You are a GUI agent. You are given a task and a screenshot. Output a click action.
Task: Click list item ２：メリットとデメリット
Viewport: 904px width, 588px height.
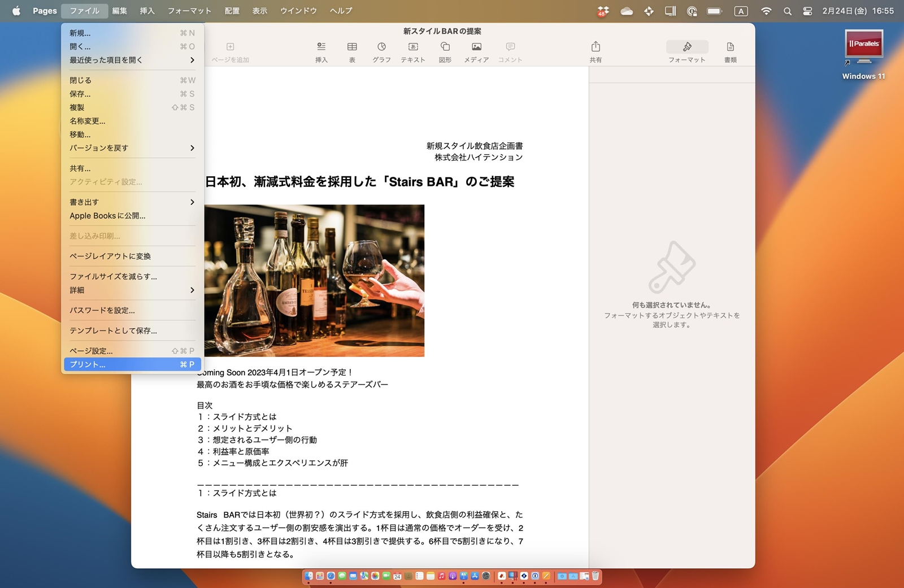(245, 429)
